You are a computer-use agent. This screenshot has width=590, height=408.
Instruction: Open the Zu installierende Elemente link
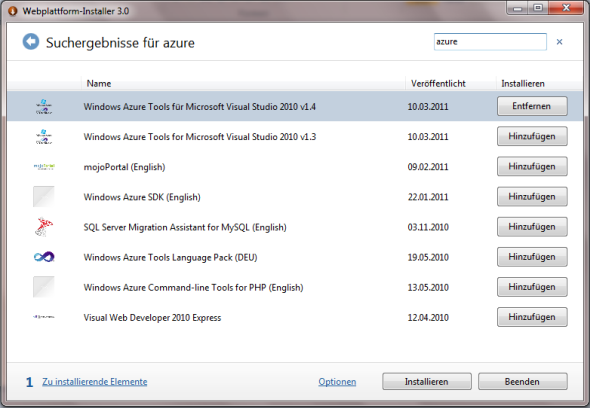pyautogui.click(x=94, y=382)
